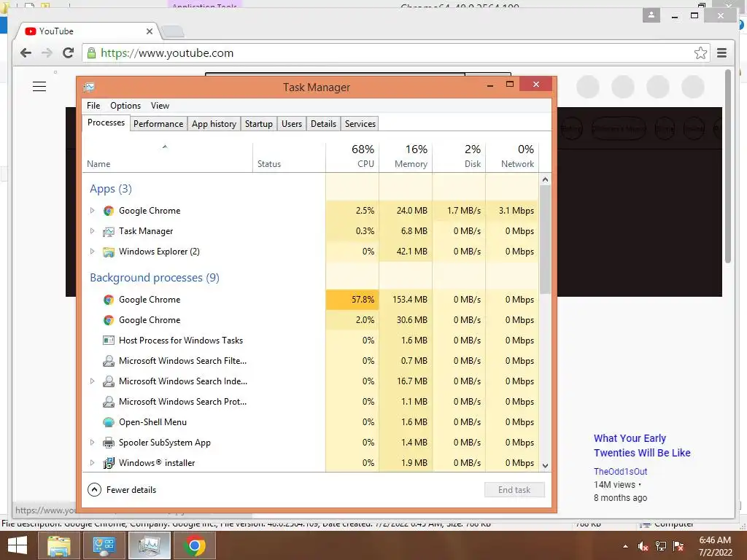The width and height of the screenshot is (747, 560).
Task: Go back in Chrome browser
Action: (26, 52)
